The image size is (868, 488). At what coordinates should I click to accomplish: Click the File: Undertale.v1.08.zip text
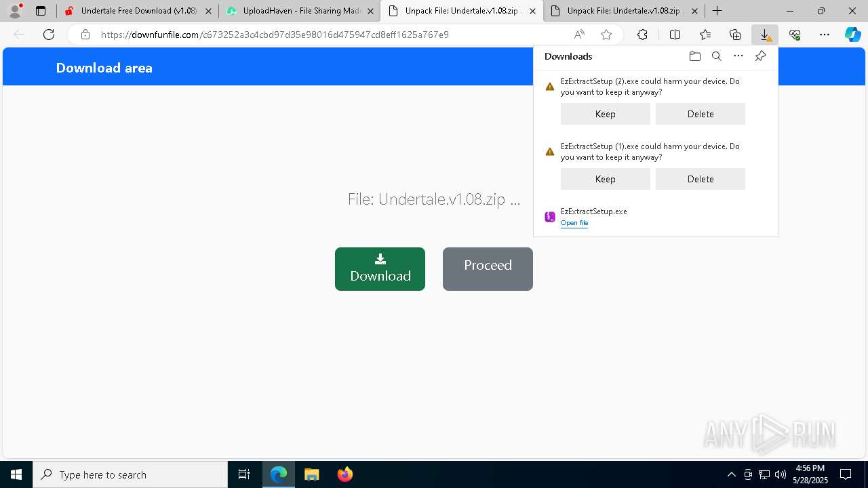tap(434, 199)
